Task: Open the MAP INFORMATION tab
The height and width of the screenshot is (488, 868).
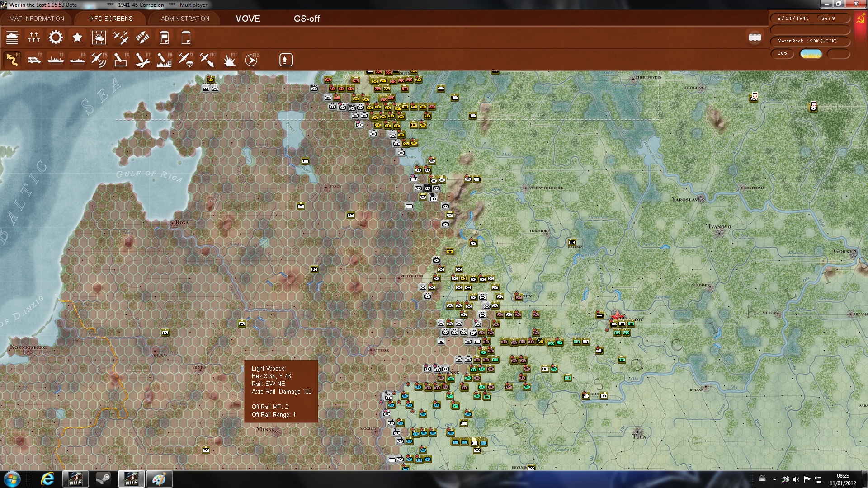Action: coord(37,19)
